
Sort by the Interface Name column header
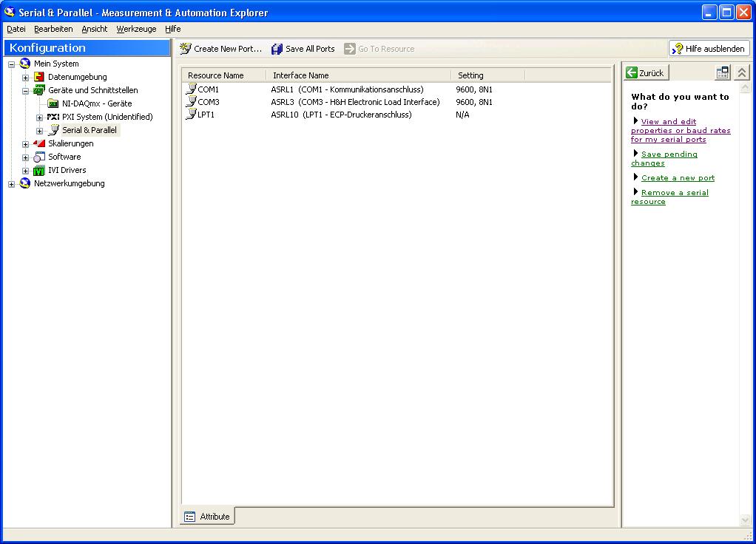point(358,75)
